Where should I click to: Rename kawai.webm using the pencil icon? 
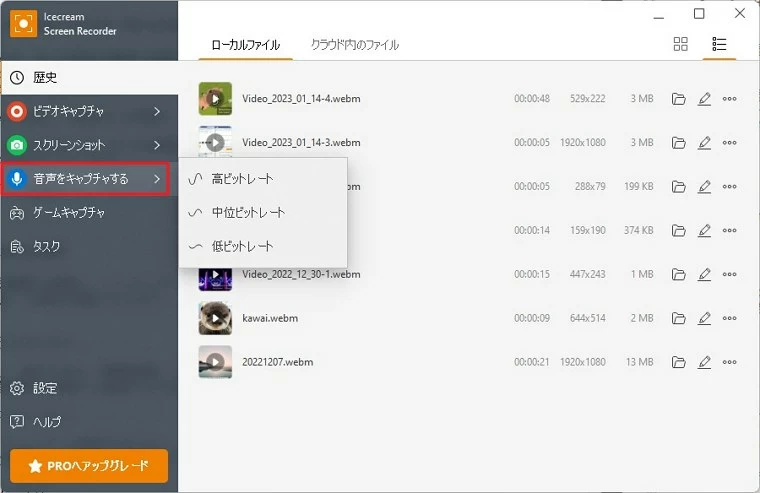coord(704,318)
